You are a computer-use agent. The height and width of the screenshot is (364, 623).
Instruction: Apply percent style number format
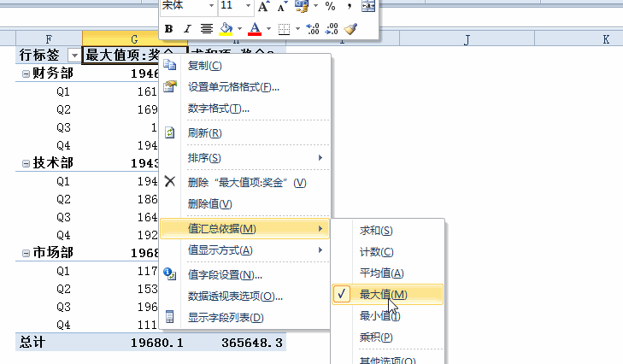point(330,6)
